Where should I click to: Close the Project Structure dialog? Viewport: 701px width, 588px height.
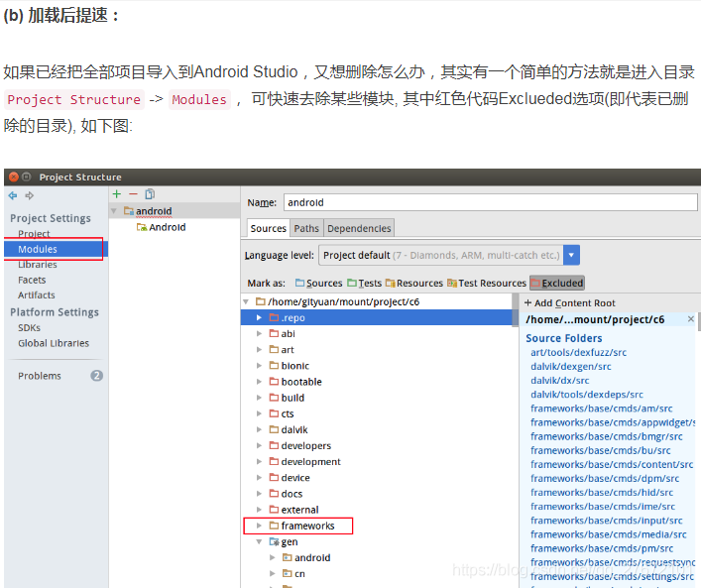pyautogui.click(x=14, y=176)
